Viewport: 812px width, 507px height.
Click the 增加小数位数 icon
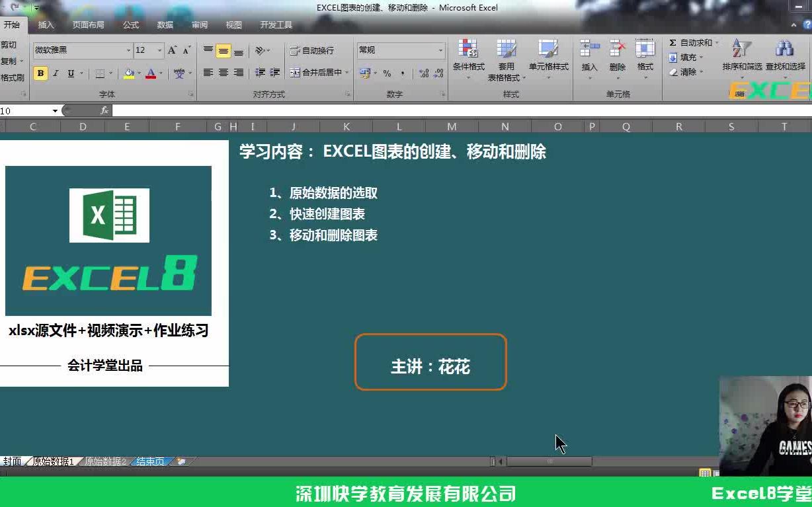(x=424, y=73)
